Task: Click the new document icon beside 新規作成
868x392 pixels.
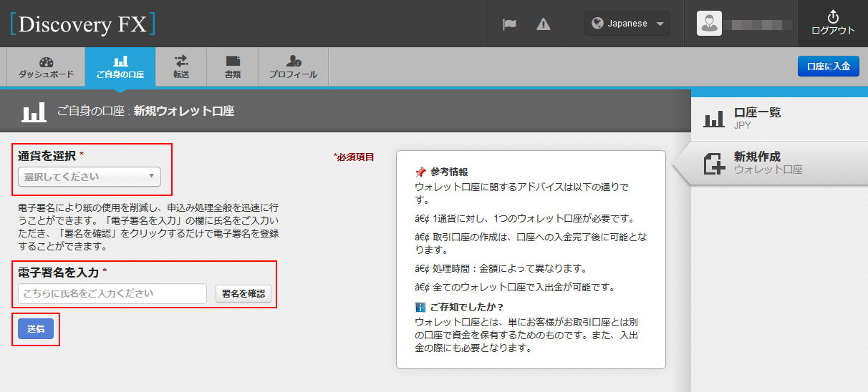Action: point(714,164)
